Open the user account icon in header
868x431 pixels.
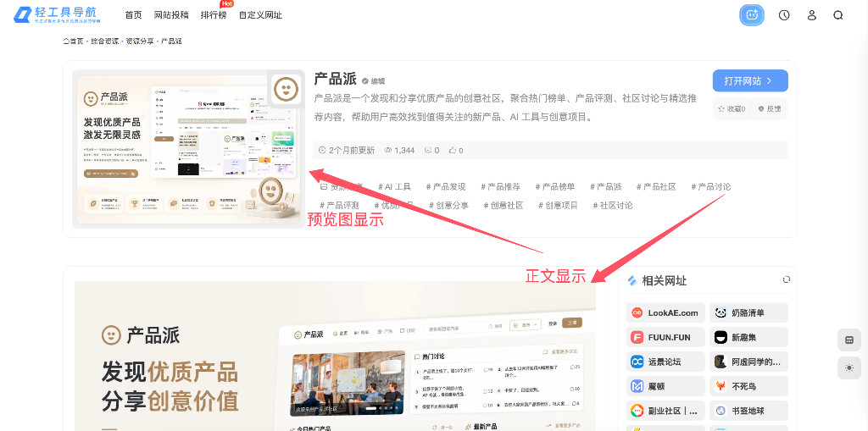[x=811, y=15]
